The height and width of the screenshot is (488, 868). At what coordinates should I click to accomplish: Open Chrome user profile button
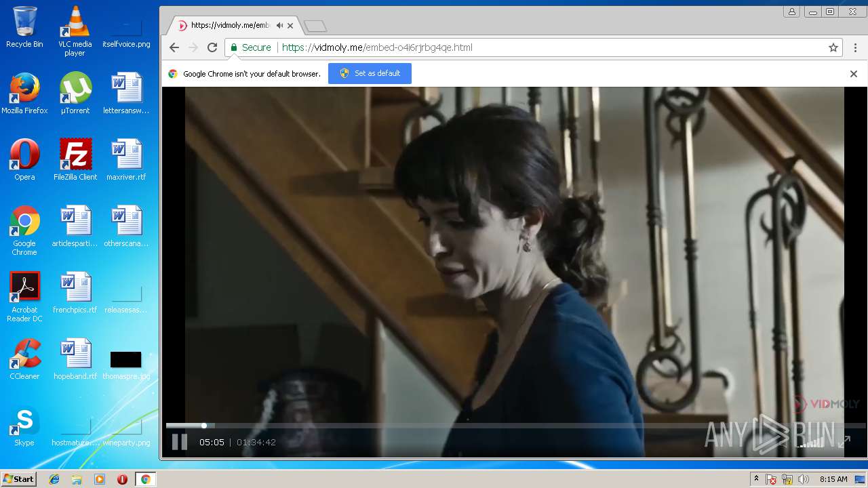[x=791, y=12]
